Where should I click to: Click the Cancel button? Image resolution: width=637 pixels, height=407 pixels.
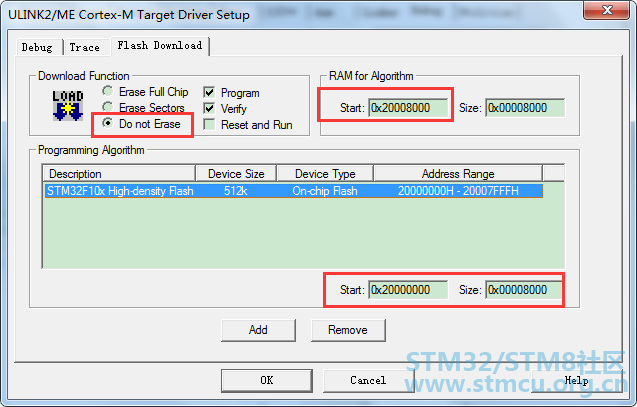point(368,380)
